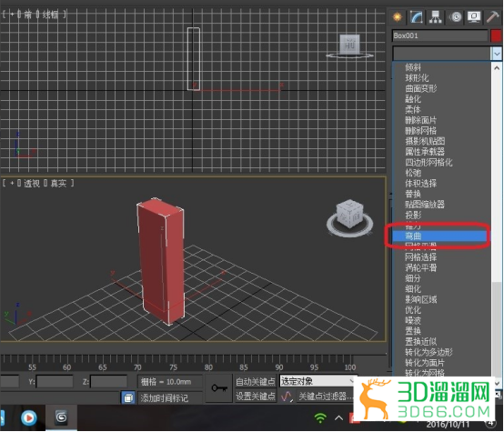Toggle the isolate selection icon

[x=128, y=398]
